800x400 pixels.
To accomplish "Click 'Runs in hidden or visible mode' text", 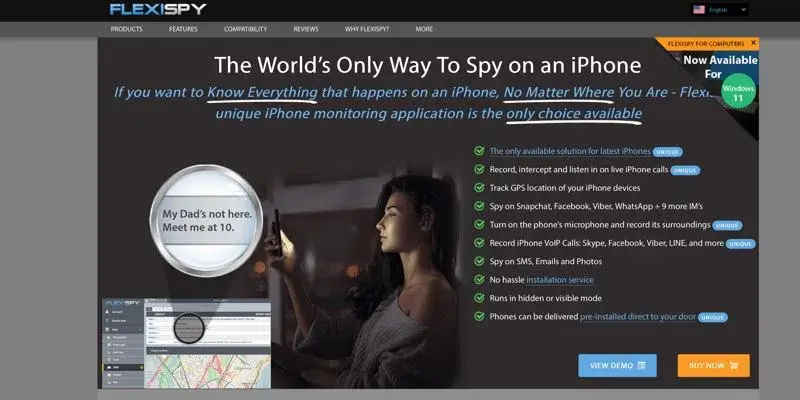I will [545, 298].
